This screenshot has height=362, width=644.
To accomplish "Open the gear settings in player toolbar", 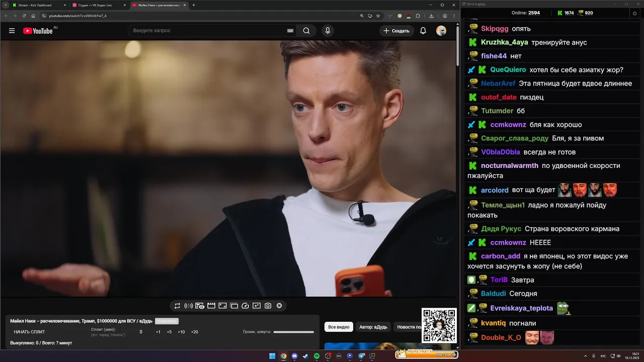I will (279, 306).
